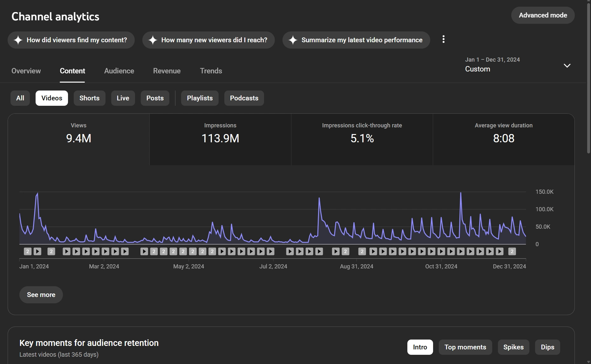The image size is (591, 364).
Task: Open the Revenue tab
Action: pos(167,71)
